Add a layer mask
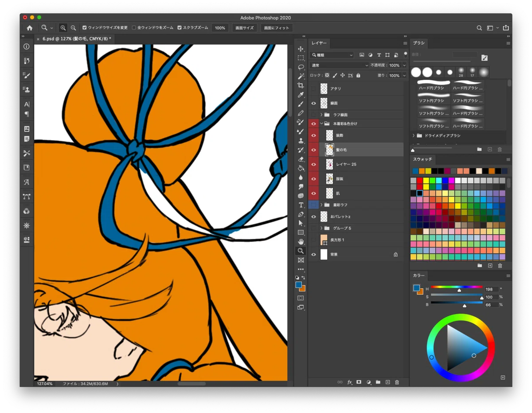The width and height of the screenshot is (532, 413). coord(359,382)
